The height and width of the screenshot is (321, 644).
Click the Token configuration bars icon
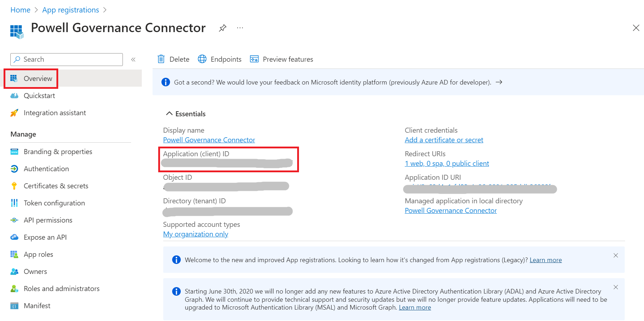(14, 203)
